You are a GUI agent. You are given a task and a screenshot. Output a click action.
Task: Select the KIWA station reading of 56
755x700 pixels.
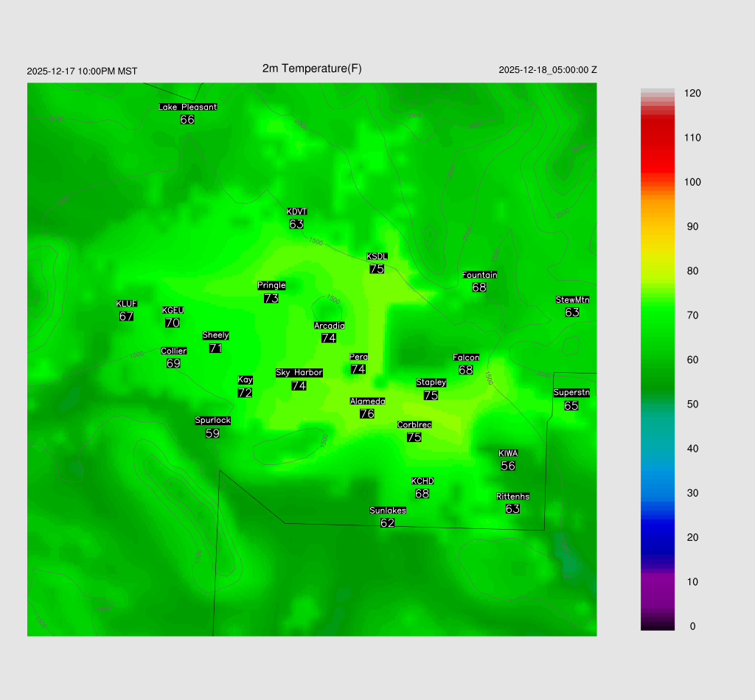[x=508, y=466]
